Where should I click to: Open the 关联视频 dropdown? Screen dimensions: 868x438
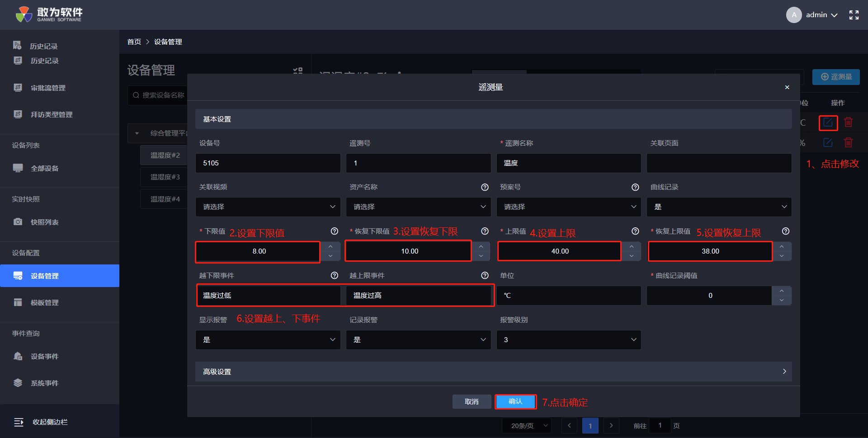point(268,207)
